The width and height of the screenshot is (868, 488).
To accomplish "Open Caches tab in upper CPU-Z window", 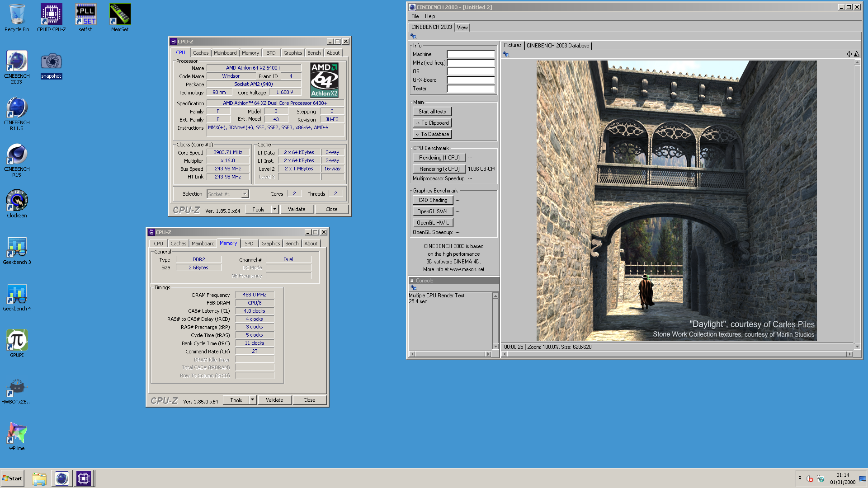I will (201, 53).
